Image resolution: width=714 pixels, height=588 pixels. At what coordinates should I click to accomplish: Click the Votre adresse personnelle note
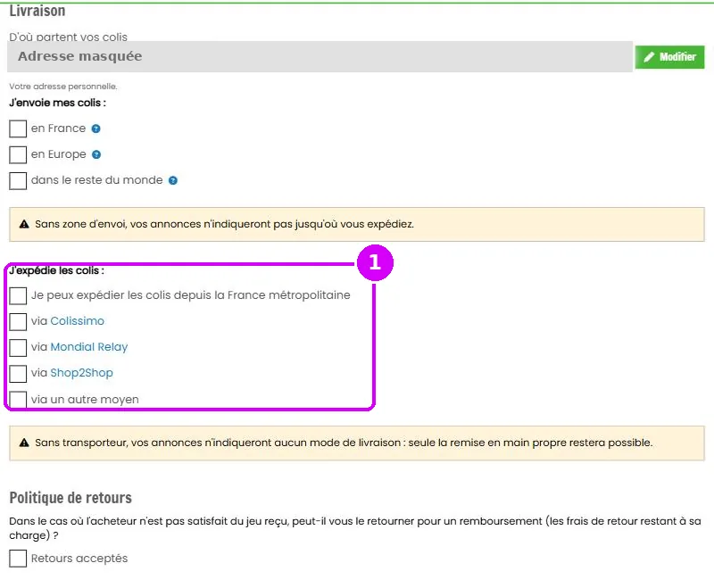tap(63, 86)
